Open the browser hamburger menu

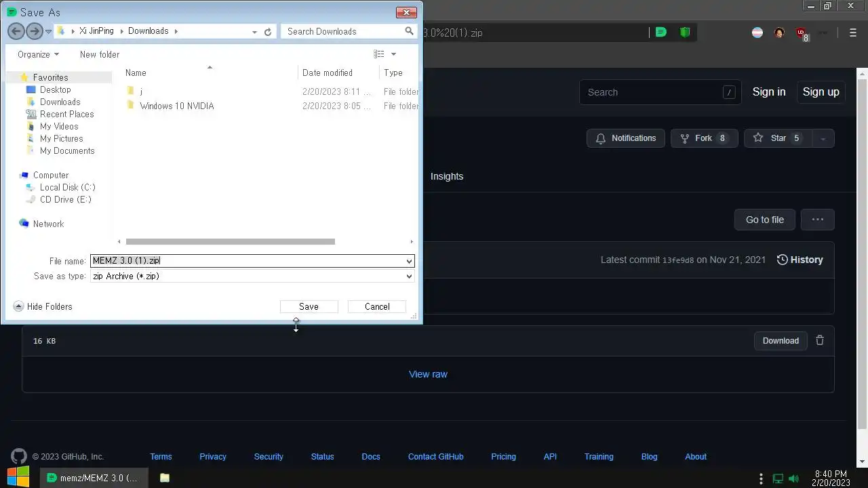click(853, 33)
